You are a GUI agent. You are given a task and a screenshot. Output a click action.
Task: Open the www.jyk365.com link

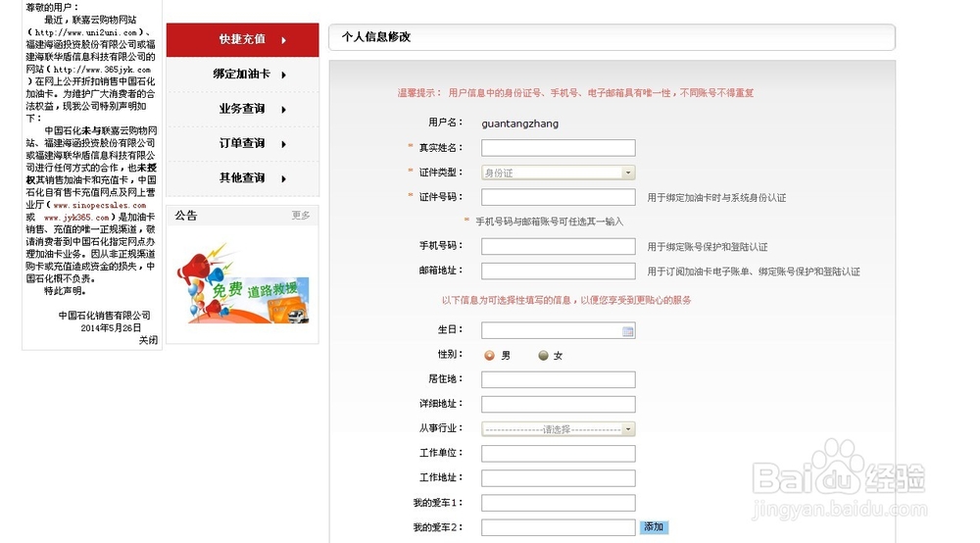(x=76, y=218)
